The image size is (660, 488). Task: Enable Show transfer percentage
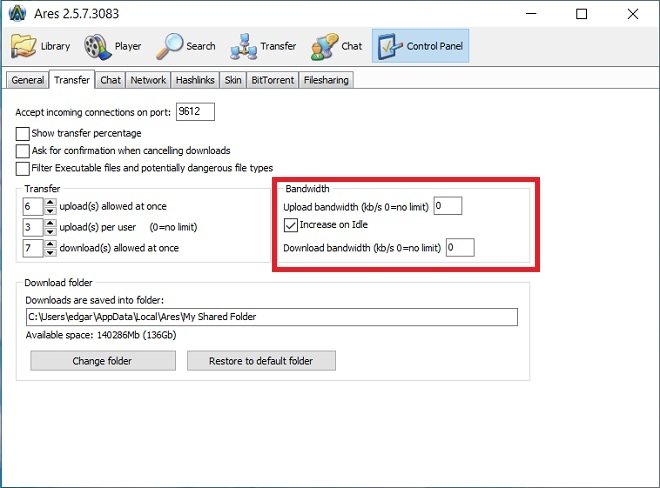pos(22,134)
